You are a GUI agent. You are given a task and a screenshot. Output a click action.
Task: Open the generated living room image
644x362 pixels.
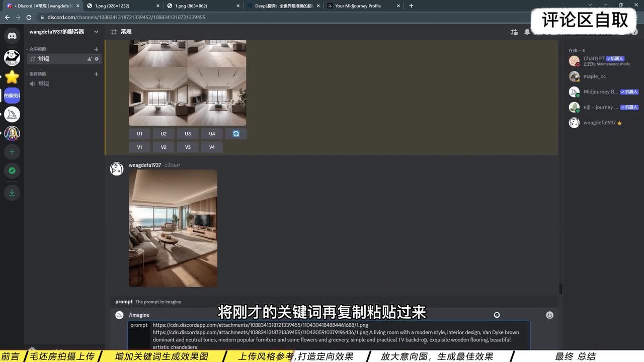coord(173,228)
